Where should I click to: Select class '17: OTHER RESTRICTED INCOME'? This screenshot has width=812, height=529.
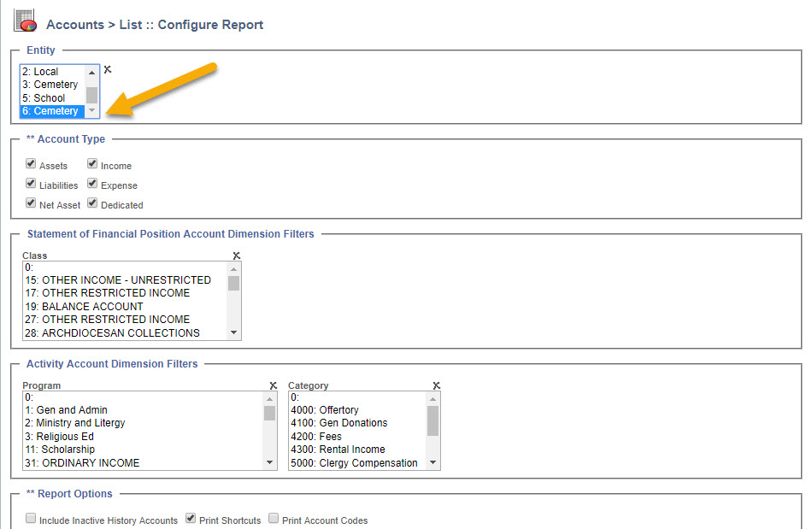pos(125,293)
